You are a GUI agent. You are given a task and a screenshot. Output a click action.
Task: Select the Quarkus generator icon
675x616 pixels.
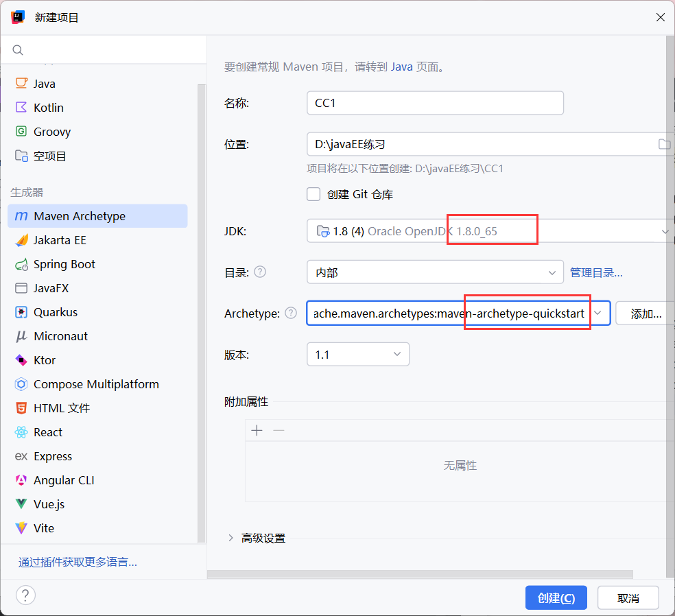21,312
